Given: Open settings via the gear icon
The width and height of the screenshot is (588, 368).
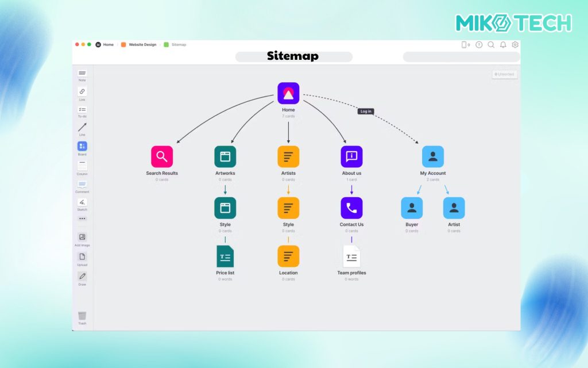Looking at the screenshot, I should tap(515, 44).
